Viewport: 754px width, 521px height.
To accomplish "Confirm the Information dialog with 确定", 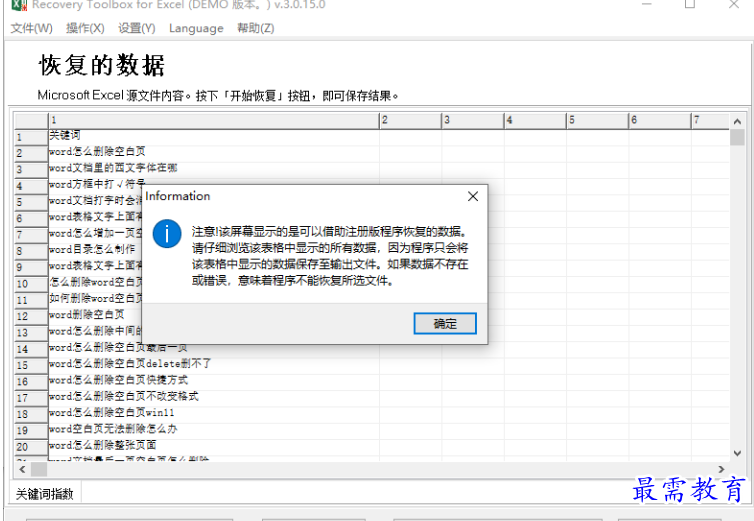I will 445,323.
